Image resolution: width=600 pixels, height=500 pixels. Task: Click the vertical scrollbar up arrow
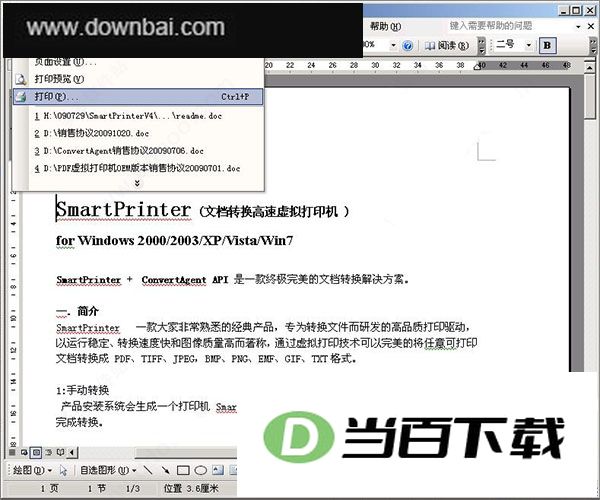coord(590,68)
